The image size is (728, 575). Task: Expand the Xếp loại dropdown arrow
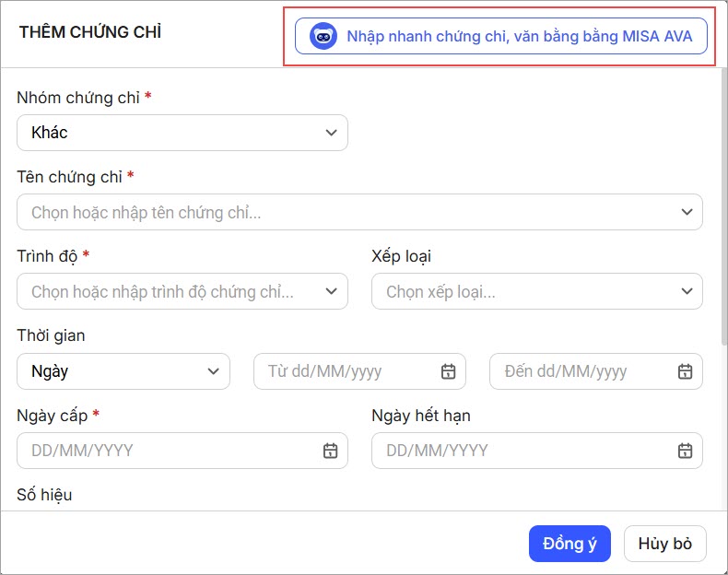coord(687,291)
